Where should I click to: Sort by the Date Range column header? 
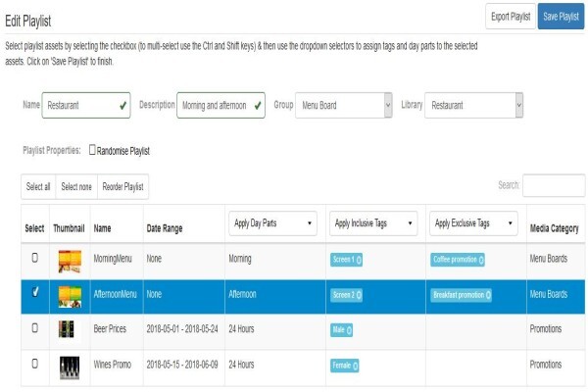[x=165, y=228]
